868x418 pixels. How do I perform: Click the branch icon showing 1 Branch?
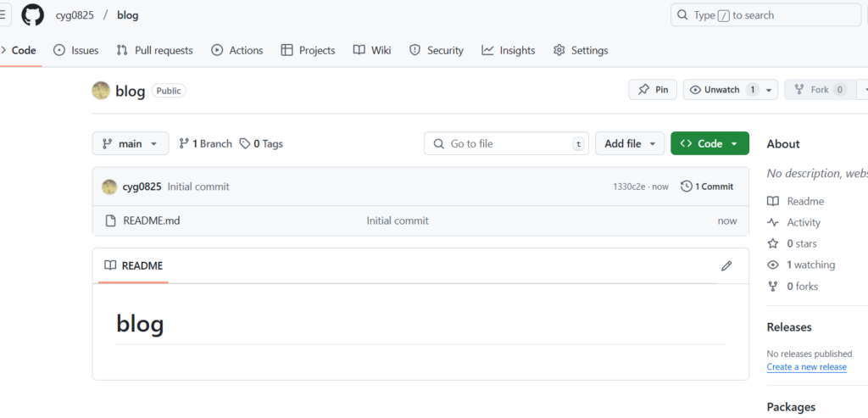coord(184,144)
